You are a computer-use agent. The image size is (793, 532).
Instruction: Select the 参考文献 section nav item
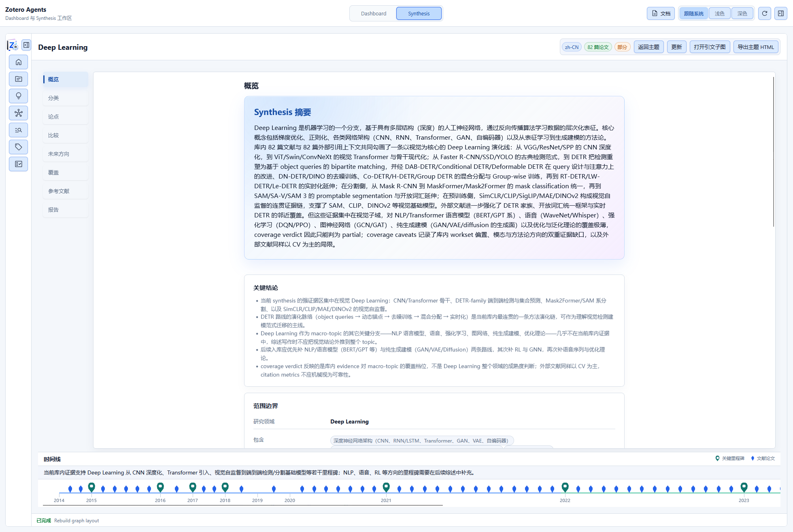(x=66, y=191)
